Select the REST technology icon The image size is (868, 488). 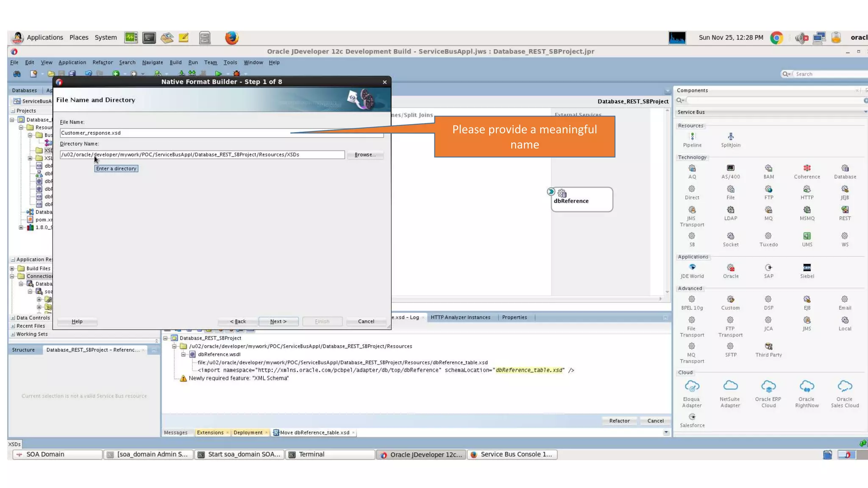click(x=845, y=210)
